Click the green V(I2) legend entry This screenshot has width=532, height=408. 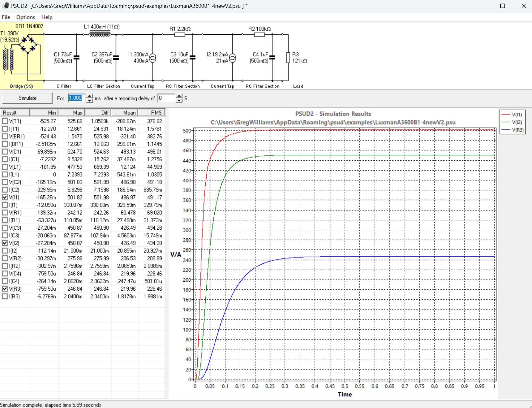click(x=512, y=122)
